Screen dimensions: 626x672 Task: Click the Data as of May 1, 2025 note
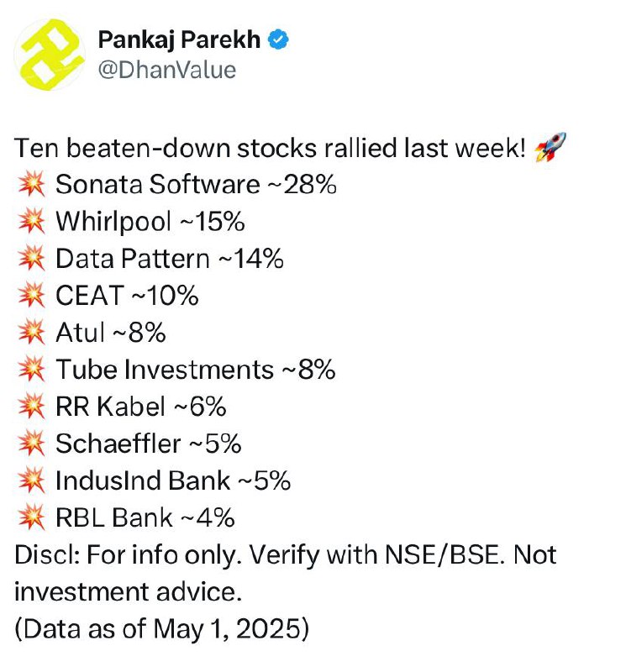(161, 629)
